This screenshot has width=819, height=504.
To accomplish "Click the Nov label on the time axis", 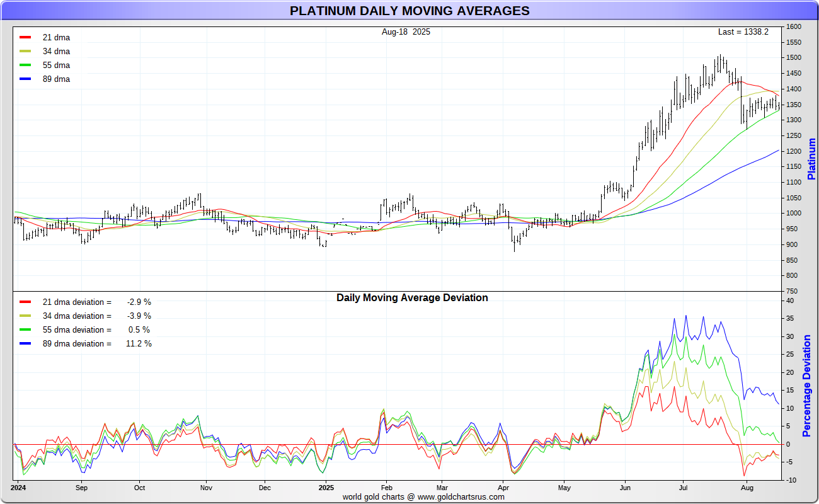I will tap(205, 488).
